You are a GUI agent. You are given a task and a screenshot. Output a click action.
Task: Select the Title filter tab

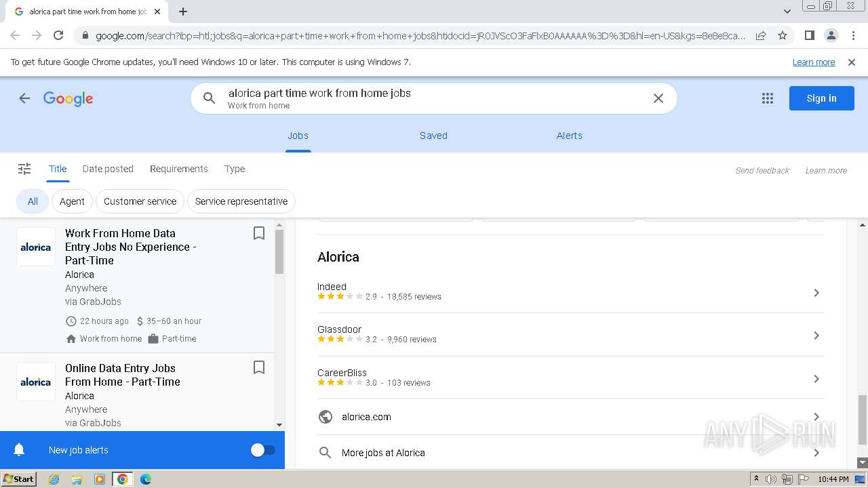coord(58,169)
